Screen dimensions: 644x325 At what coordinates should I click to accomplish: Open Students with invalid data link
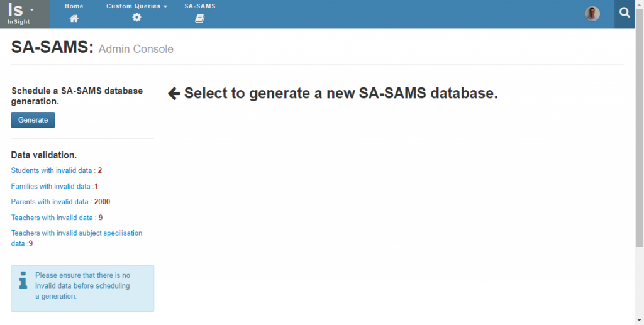pyautogui.click(x=56, y=170)
